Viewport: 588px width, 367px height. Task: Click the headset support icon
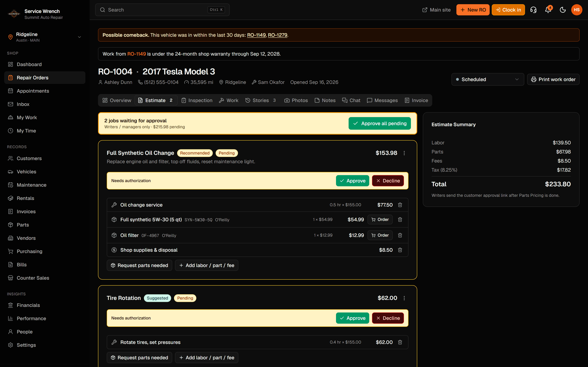point(533,10)
